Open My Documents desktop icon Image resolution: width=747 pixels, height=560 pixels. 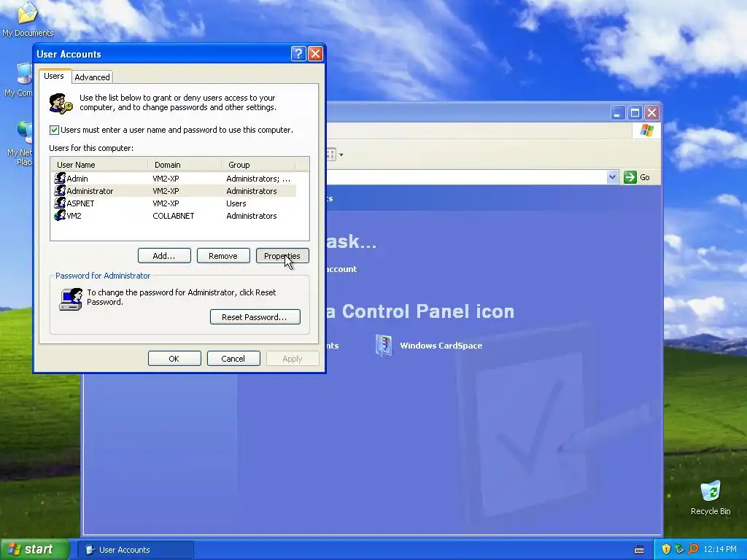tap(27, 13)
